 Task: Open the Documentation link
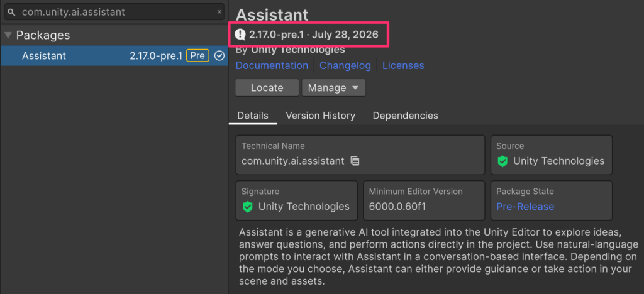click(272, 65)
